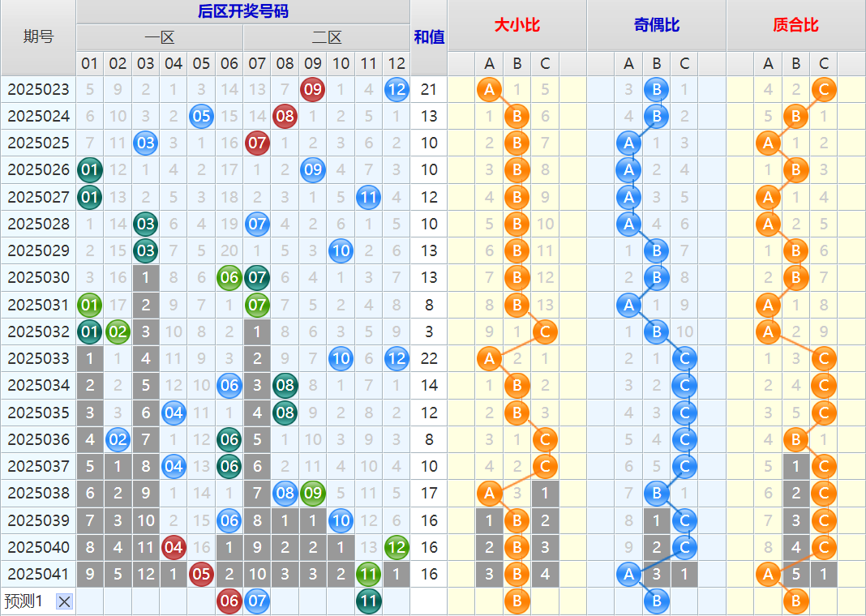866x616 pixels.
Task: Click the 预测1 row label
Action: tap(24, 601)
